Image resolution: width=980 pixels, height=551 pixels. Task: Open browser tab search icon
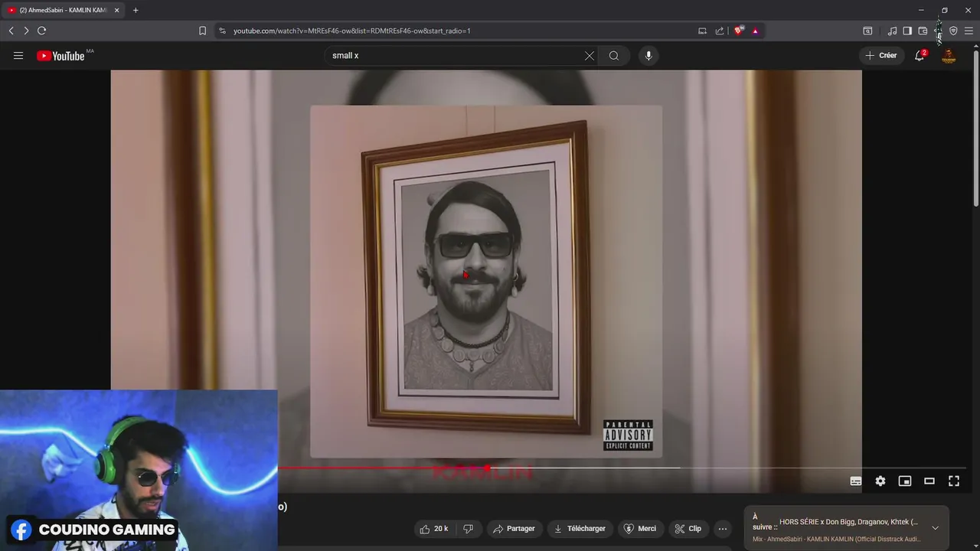coord(867,31)
